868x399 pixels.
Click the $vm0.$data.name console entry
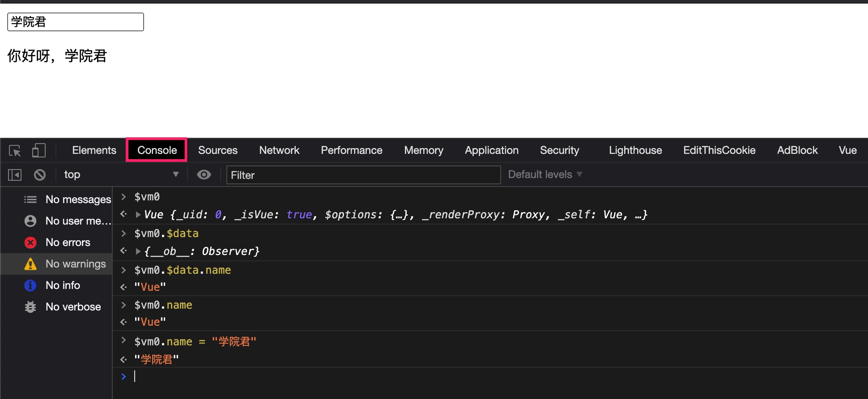coord(183,270)
